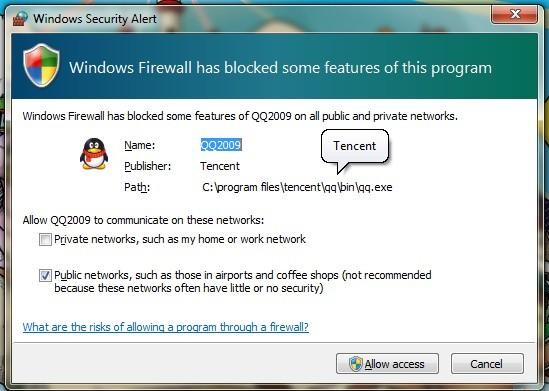Image resolution: width=549 pixels, height=391 pixels.
Task: Click the Publisher label
Action: pos(148,166)
